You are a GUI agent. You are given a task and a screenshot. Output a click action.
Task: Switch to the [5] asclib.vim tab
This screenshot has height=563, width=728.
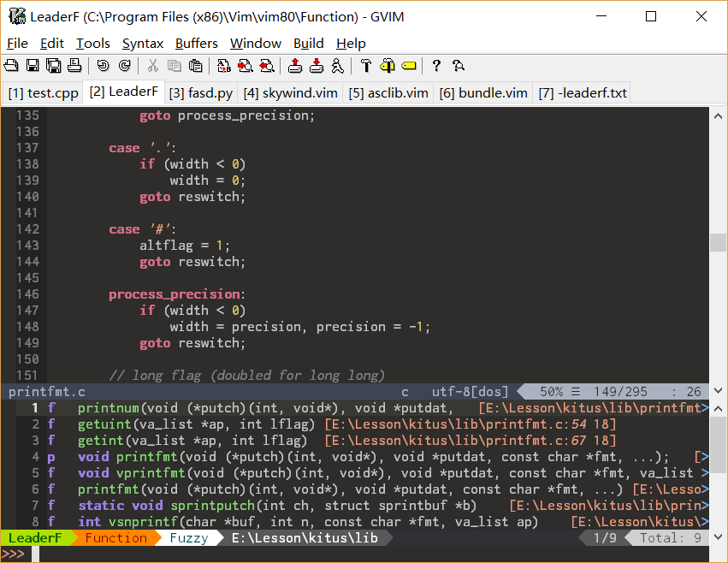388,93
